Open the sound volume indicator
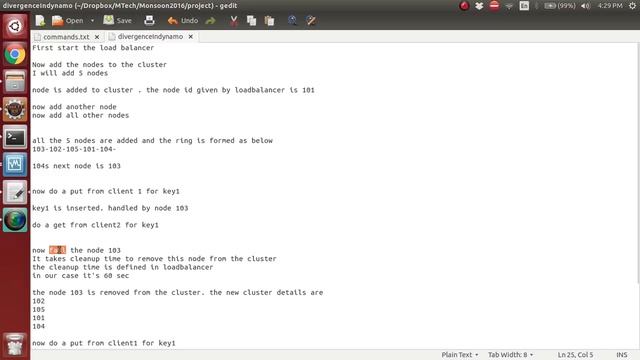640x360 pixels. 585,6
